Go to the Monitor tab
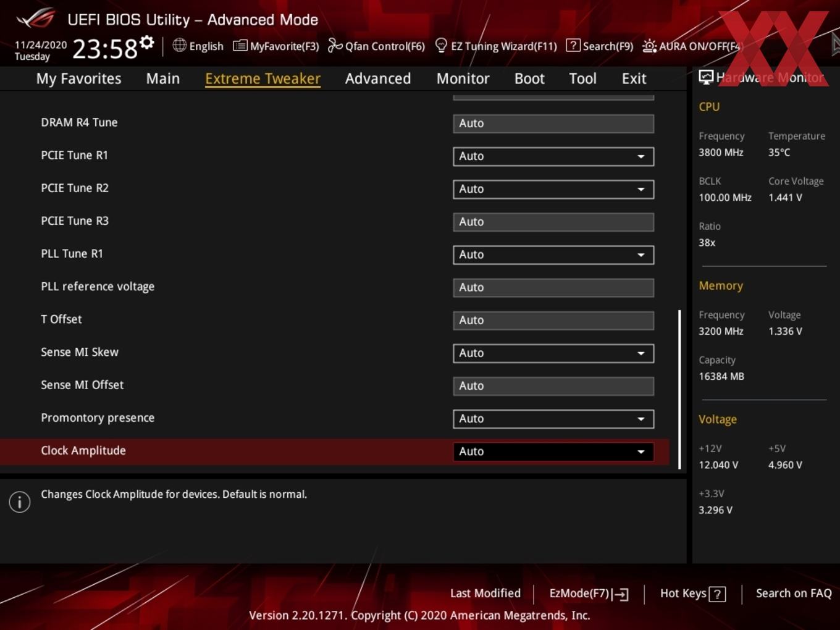The height and width of the screenshot is (630, 840). coord(463,78)
